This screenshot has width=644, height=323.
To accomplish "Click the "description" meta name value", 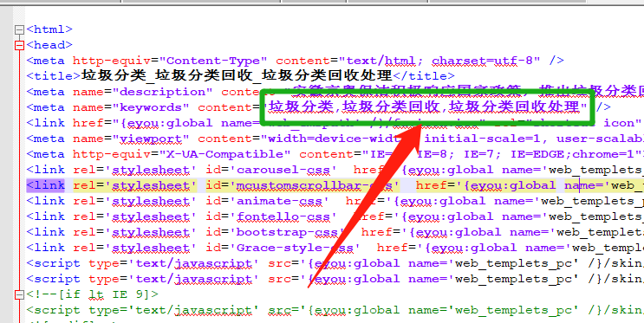I will [163, 92].
